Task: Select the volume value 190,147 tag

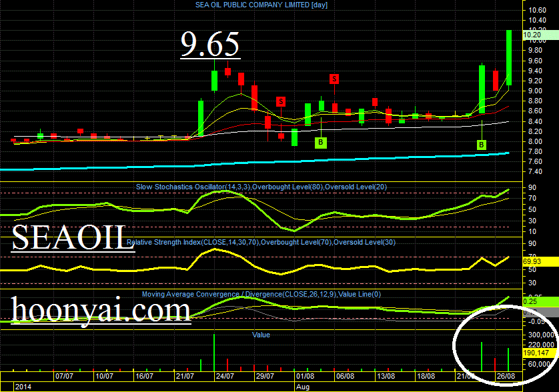Action: pos(540,353)
